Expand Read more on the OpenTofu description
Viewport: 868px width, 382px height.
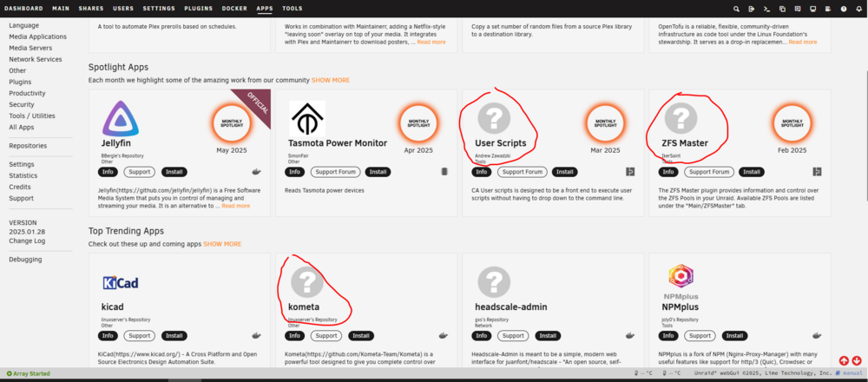pyautogui.click(x=803, y=42)
